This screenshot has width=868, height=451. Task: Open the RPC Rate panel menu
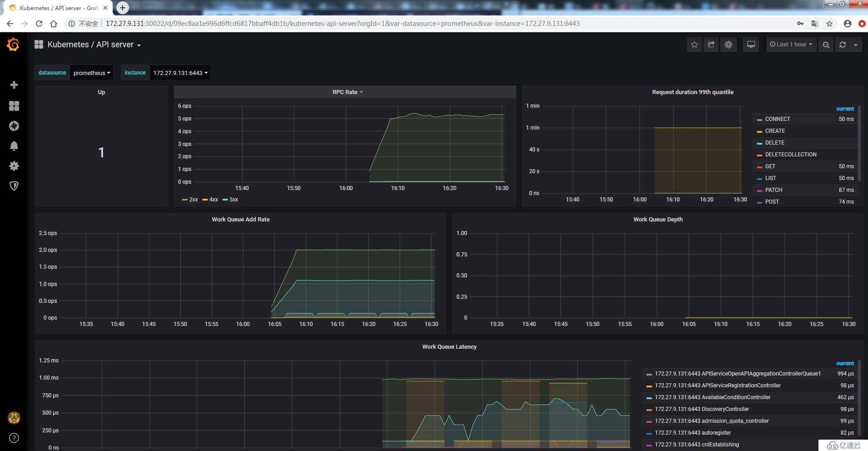tap(347, 92)
